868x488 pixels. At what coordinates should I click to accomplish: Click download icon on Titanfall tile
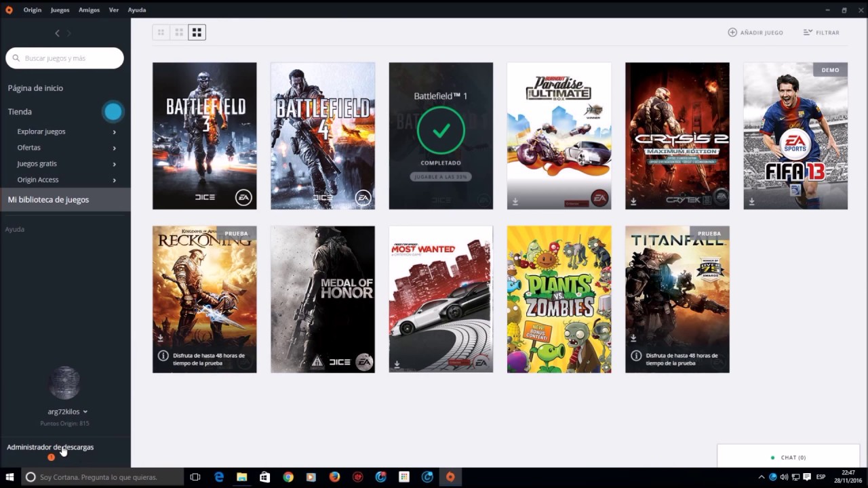pos(633,337)
